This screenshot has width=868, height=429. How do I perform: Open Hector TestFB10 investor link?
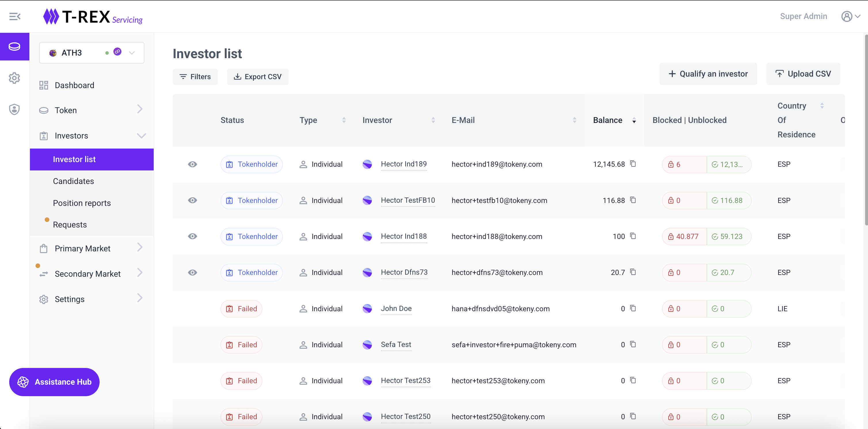408,200
